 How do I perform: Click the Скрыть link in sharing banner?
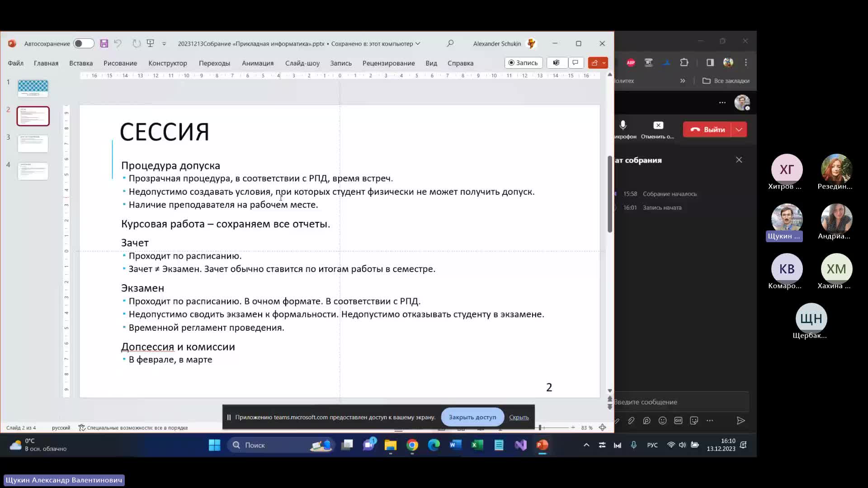pos(519,417)
